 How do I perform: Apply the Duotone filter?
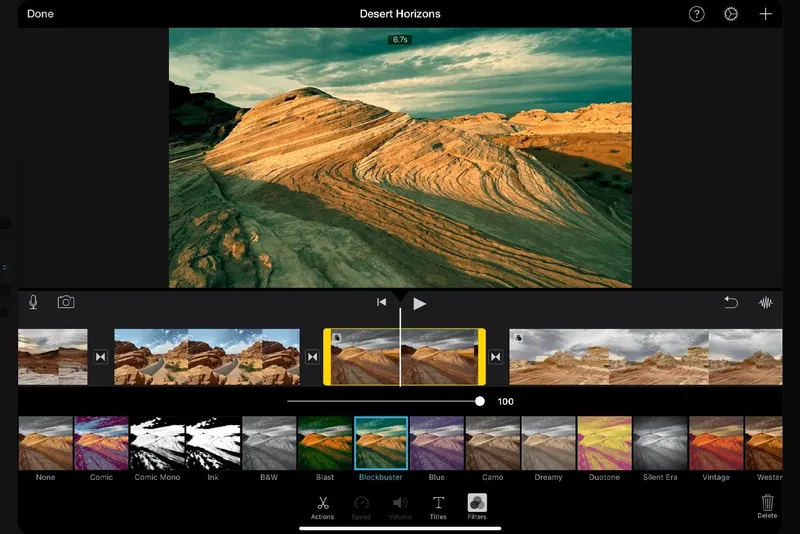tap(604, 443)
